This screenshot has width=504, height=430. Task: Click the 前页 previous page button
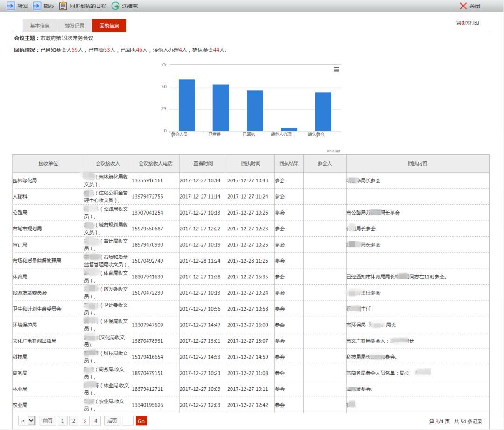[47, 421]
